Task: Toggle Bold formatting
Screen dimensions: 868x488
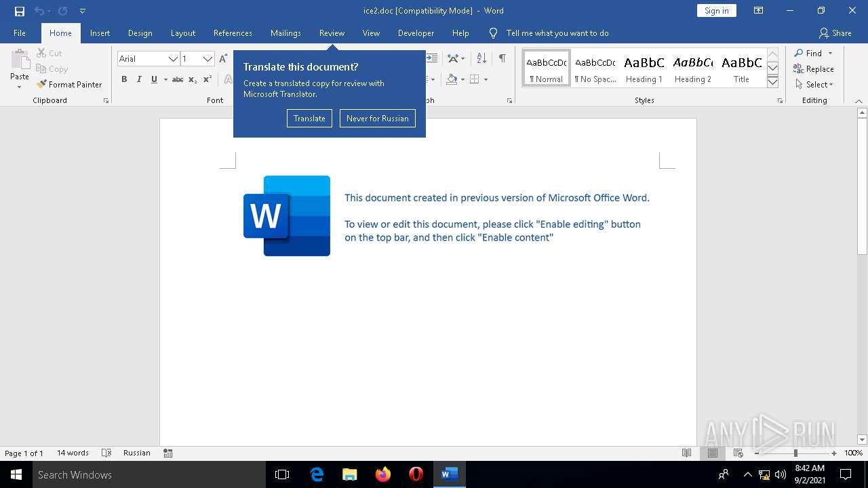Action: pos(124,79)
